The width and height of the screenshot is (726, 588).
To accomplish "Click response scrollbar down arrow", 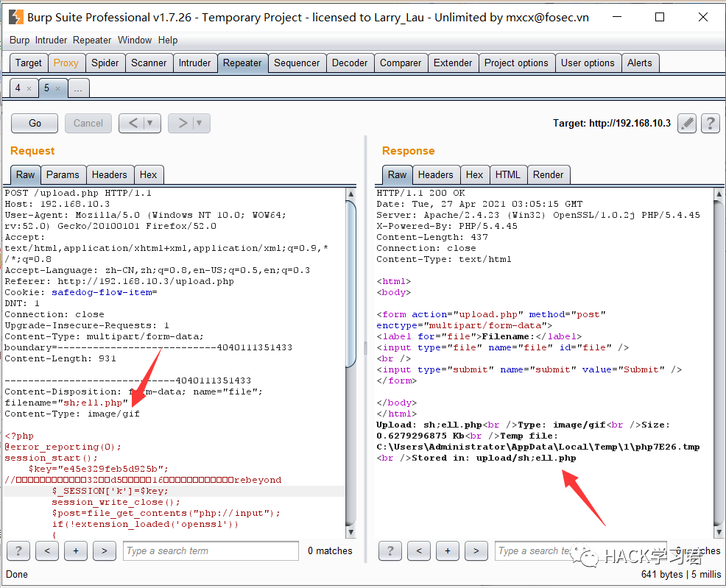I will pos(719,533).
